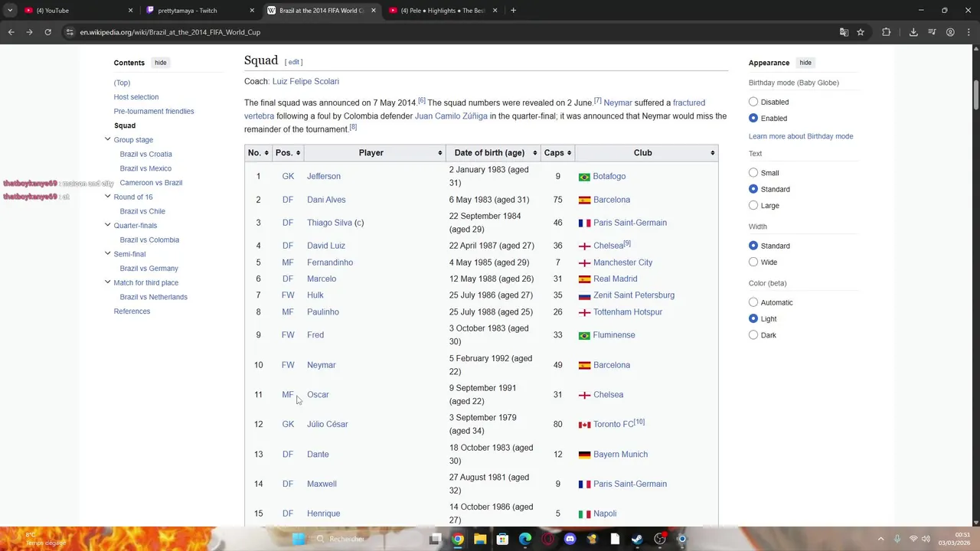Open Juan Camilo Zúñiga link
Image resolution: width=980 pixels, height=551 pixels.
point(451,116)
